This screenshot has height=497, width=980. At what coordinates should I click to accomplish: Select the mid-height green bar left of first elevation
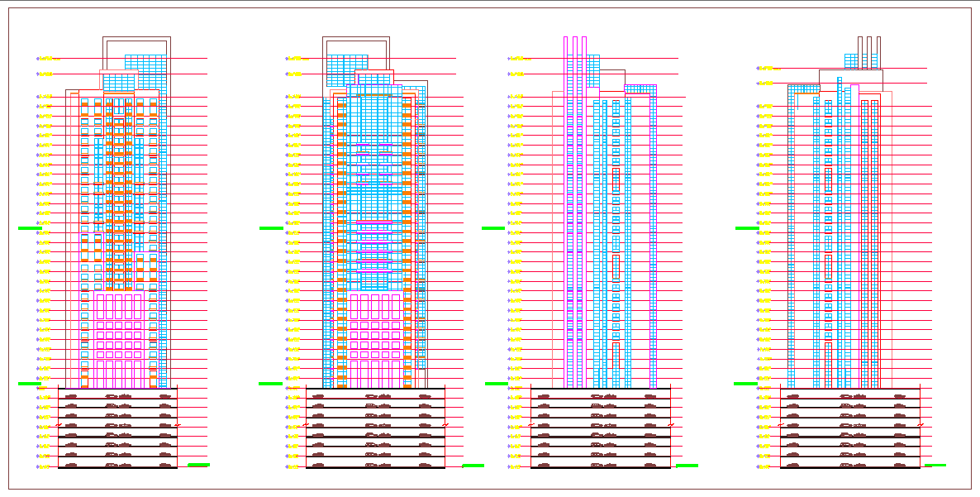[x=30, y=227]
